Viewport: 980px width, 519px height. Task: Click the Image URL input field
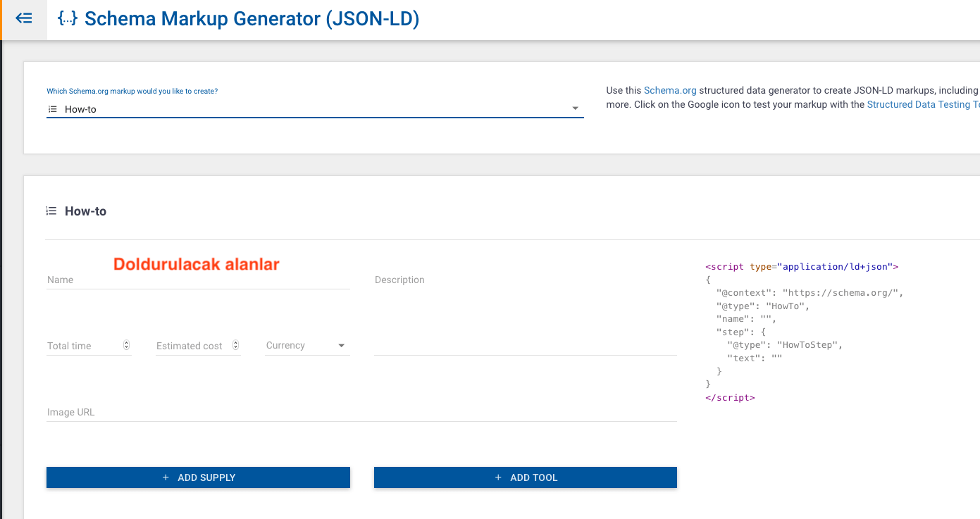pyautogui.click(x=361, y=412)
